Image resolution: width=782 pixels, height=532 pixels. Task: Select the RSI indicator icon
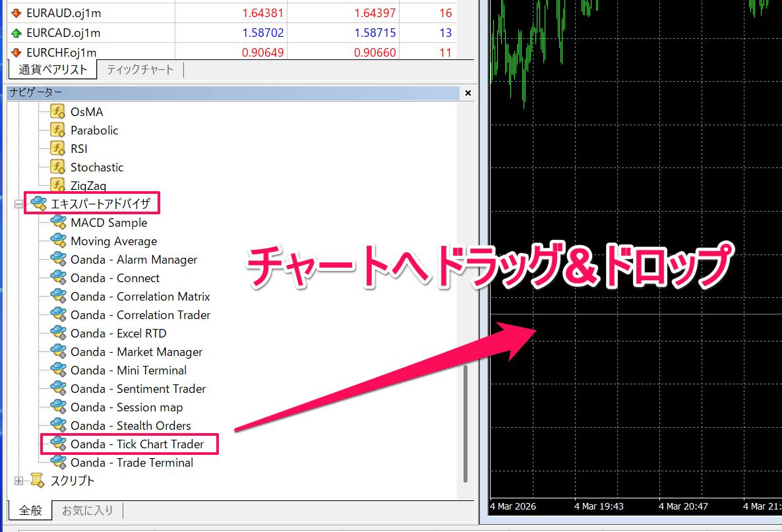[57, 148]
